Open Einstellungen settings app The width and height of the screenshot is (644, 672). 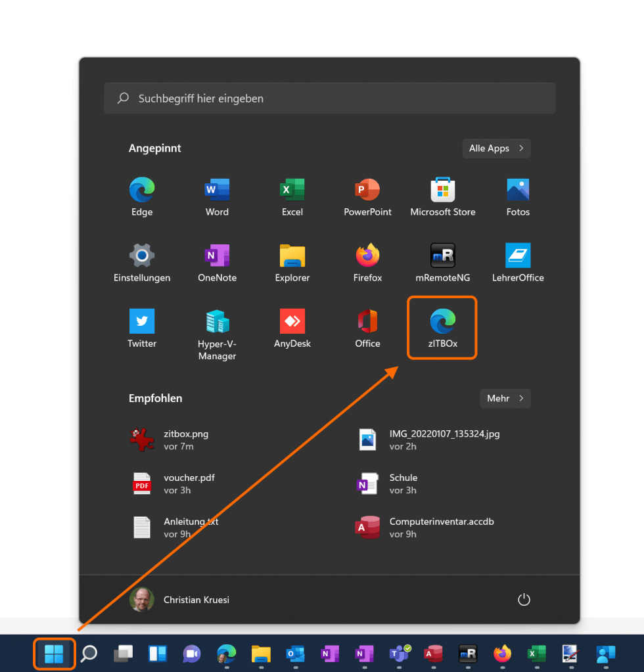[x=142, y=262]
